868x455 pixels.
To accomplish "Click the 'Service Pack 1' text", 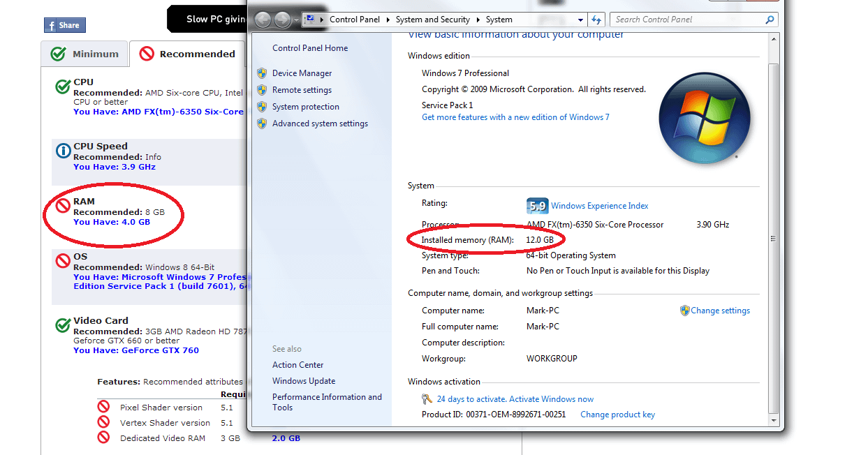I will (x=447, y=105).
